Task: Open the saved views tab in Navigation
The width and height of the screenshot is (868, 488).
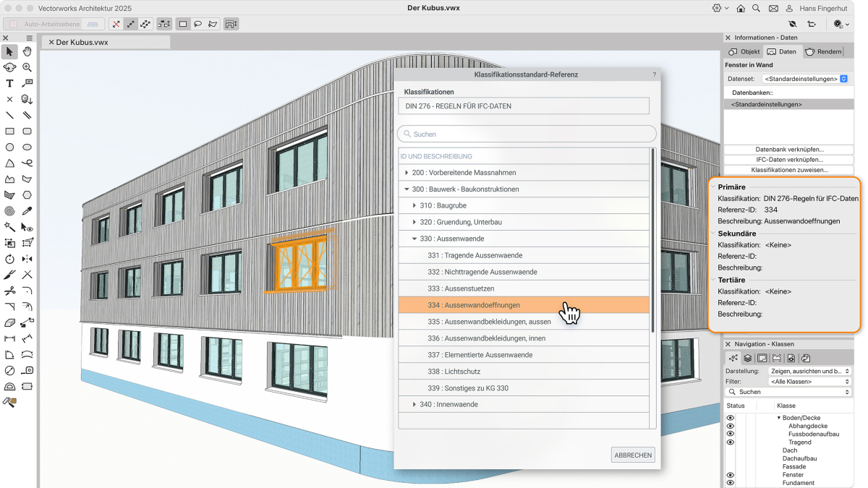Action: click(791, 358)
